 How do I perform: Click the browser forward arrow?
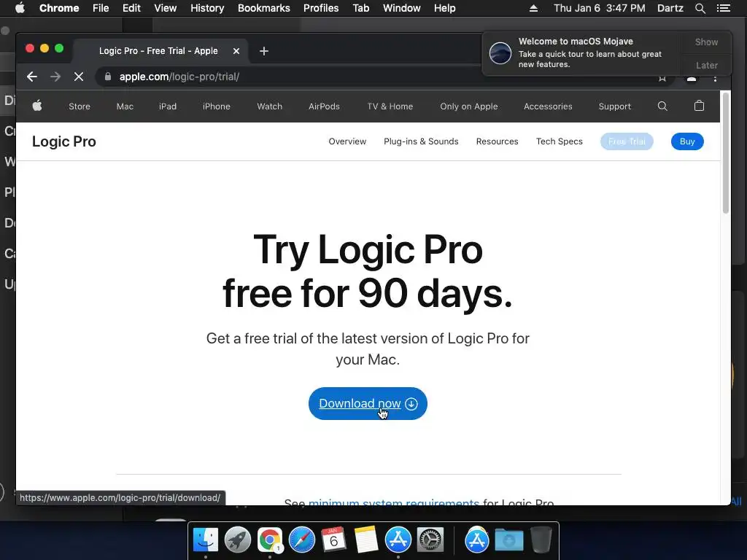[x=55, y=77]
